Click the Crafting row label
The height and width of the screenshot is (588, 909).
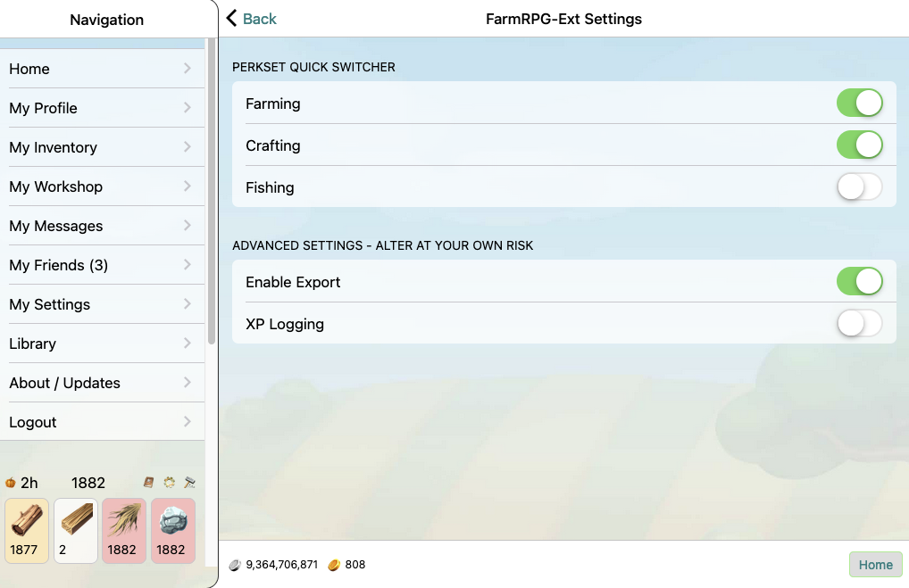[272, 145]
